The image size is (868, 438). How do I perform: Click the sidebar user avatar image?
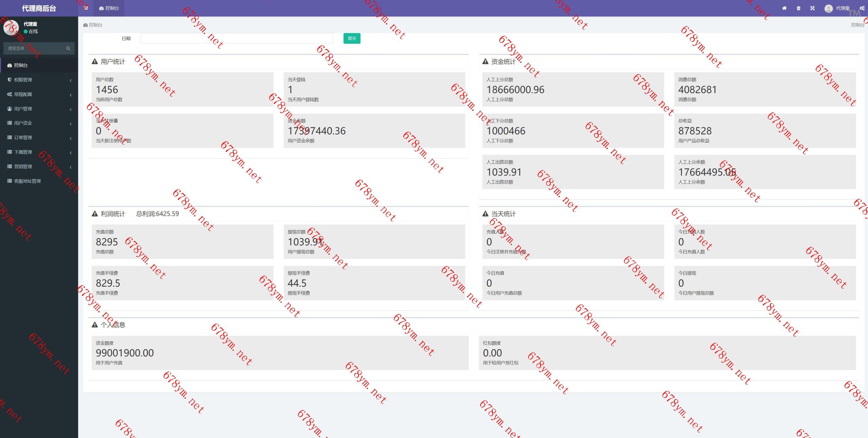coord(11,27)
